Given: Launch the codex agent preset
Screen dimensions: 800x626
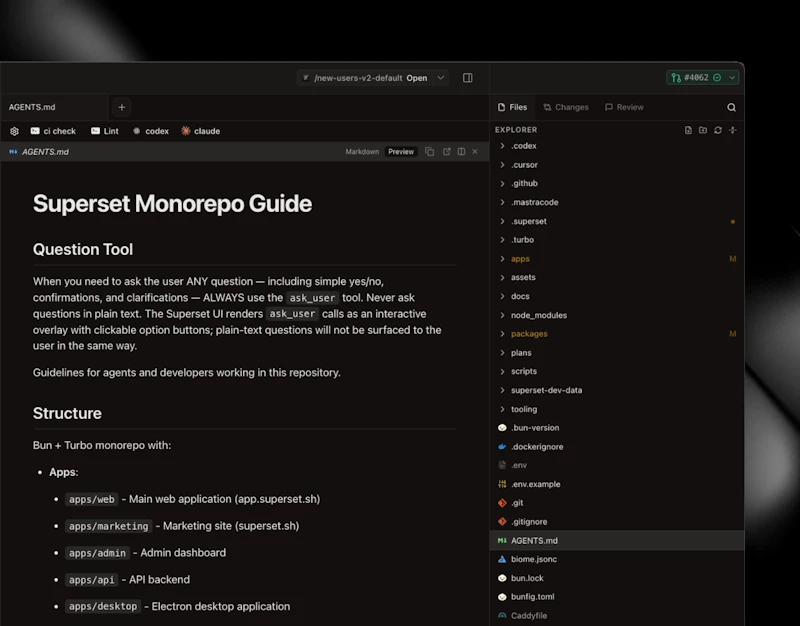Looking at the screenshot, I should click(x=151, y=131).
